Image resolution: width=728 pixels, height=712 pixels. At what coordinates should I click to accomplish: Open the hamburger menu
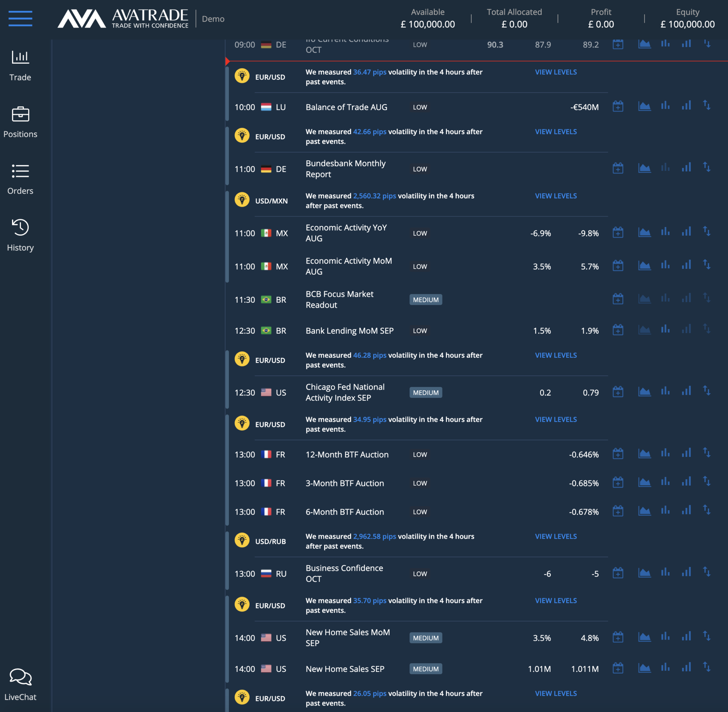click(20, 18)
